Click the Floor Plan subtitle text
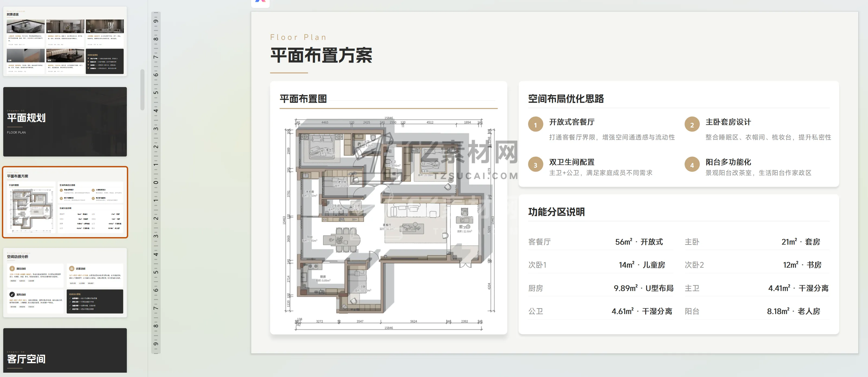 pyautogui.click(x=298, y=37)
